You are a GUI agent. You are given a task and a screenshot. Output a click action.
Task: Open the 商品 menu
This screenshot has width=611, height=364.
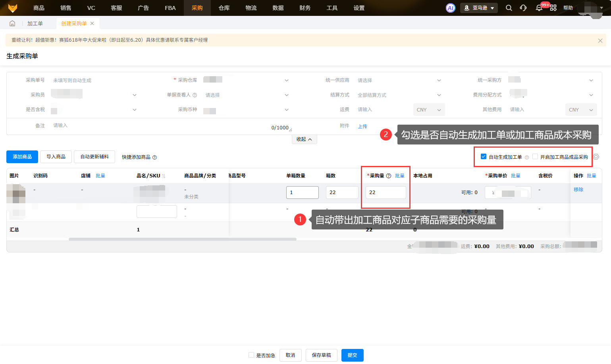pos(39,8)
